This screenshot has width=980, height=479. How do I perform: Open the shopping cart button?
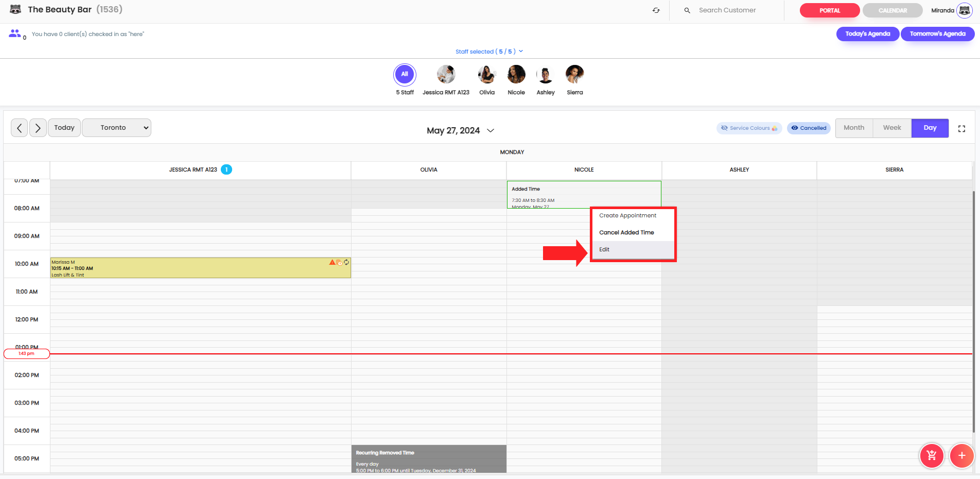coord(932,455)
